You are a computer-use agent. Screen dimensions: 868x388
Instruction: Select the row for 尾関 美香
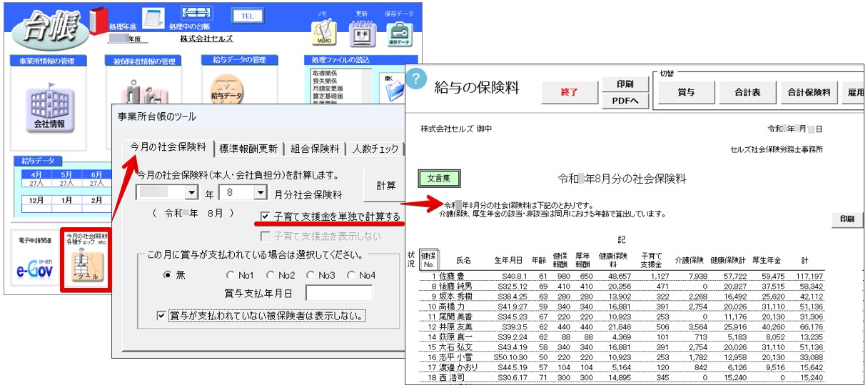[621, 316]
